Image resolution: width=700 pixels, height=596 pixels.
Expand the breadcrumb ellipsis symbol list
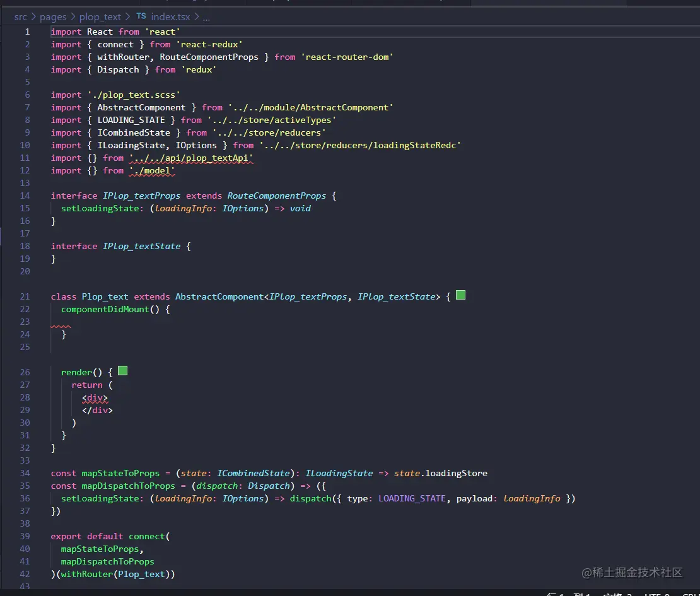coord(206,18)
